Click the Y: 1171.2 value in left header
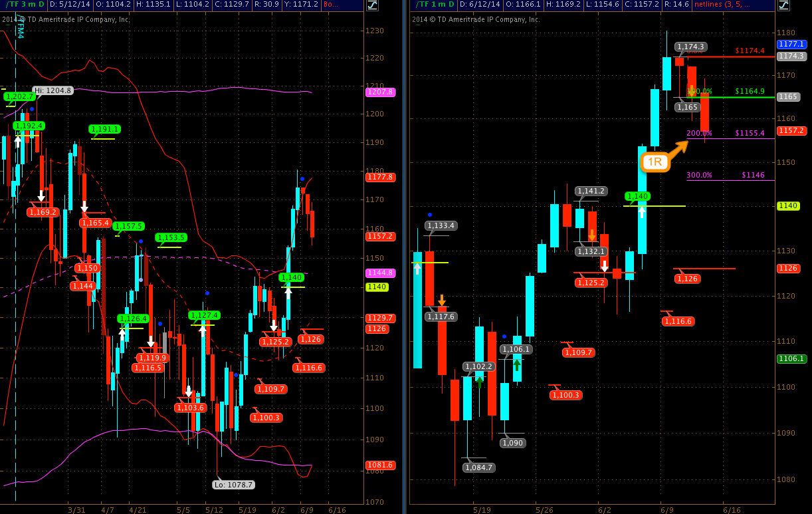 (x=302, y=5)
